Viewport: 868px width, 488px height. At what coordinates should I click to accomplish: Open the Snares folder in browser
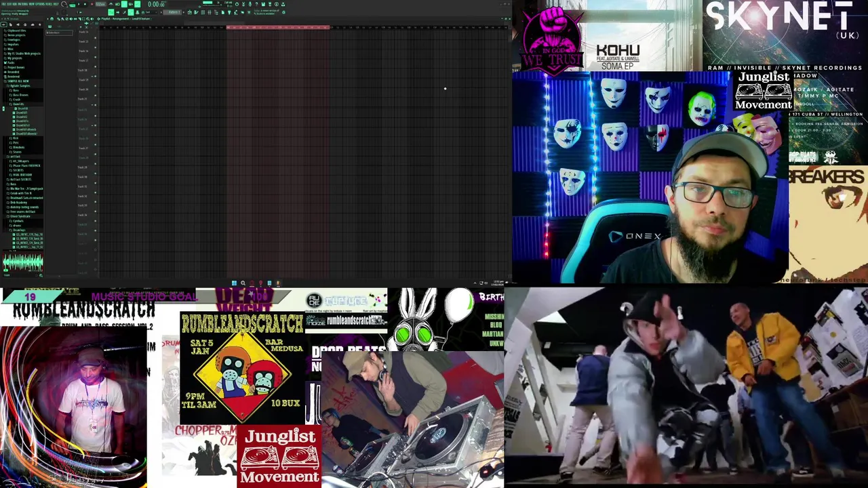[x=16, y=152]
